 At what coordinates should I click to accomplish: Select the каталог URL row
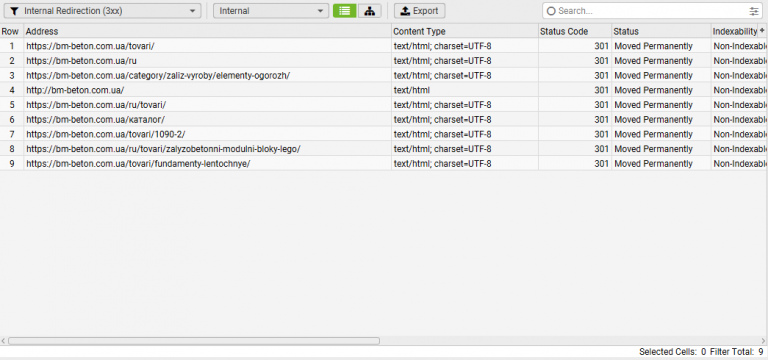tap(96, 120)
